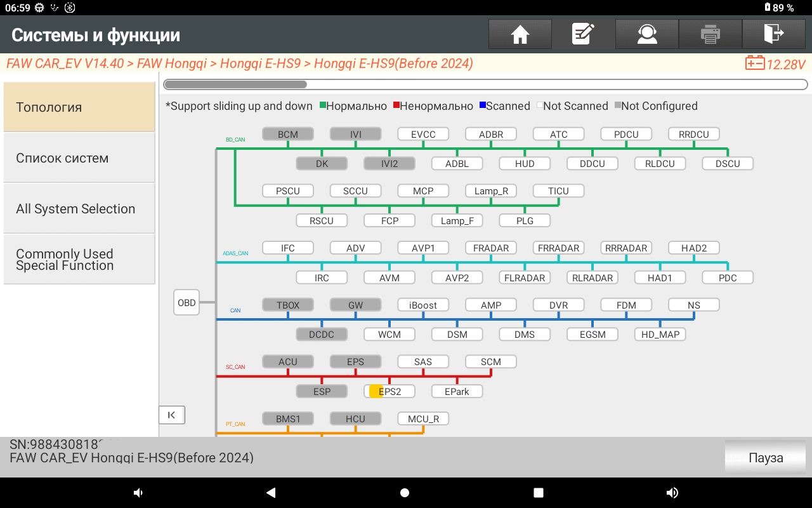Choose the ADBR module
Screen dimensions: 812x508
(491, 134)
